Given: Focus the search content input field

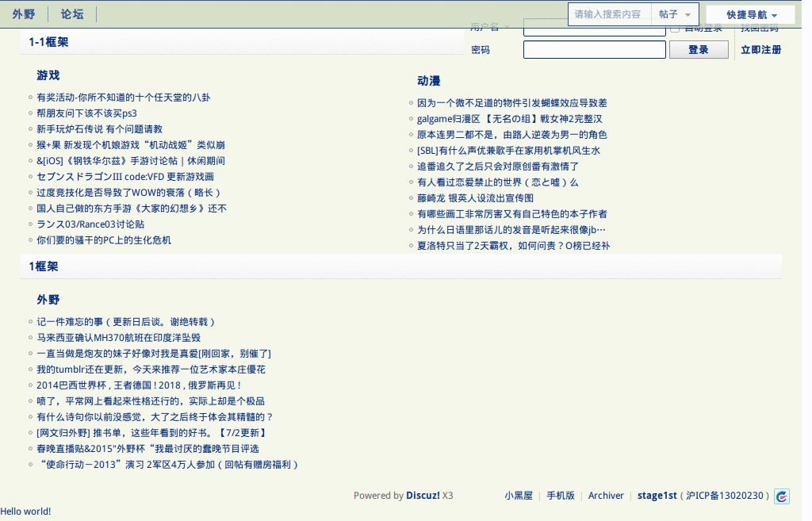Looking at the screenshot, I should (610, 14).
